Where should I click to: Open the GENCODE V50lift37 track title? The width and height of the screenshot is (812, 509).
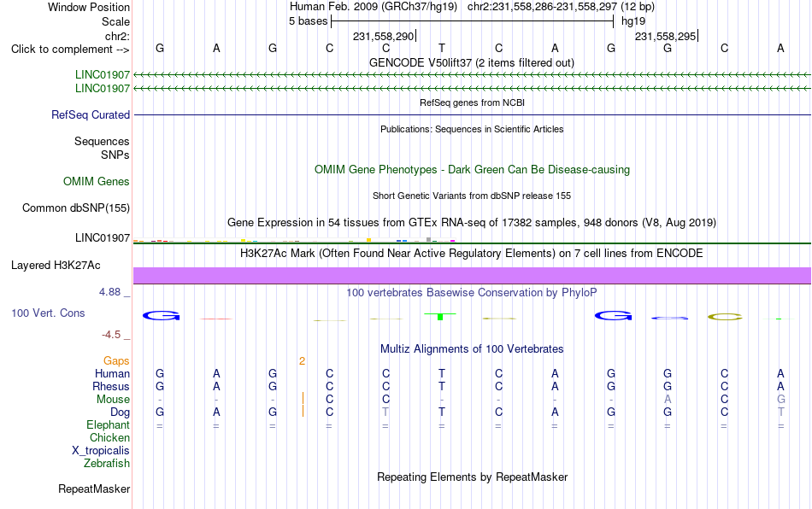point(472,62)
